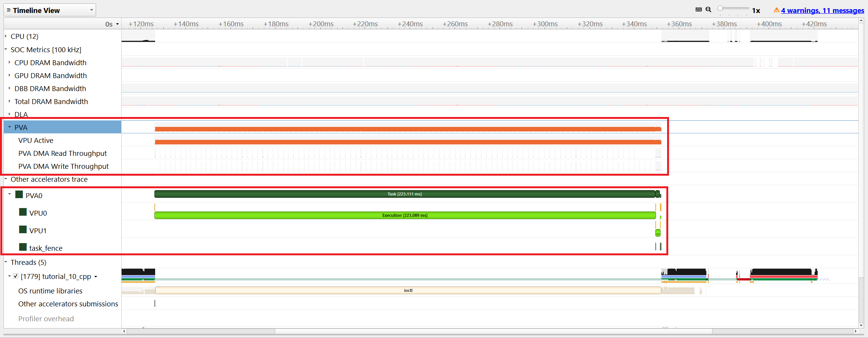
Task: Click the orange warning triangle icon
Action: tap(776, 10)
